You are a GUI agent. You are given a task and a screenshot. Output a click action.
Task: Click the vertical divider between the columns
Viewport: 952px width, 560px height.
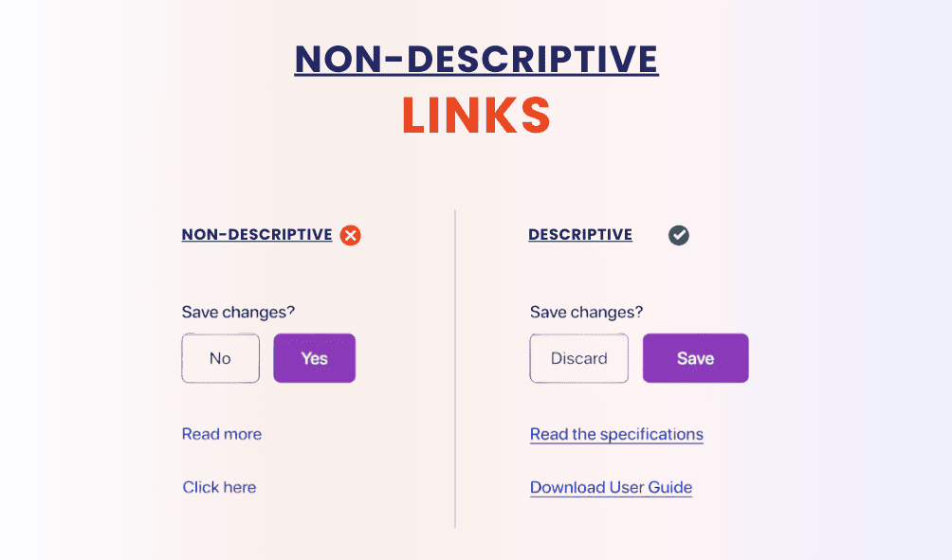455,370
